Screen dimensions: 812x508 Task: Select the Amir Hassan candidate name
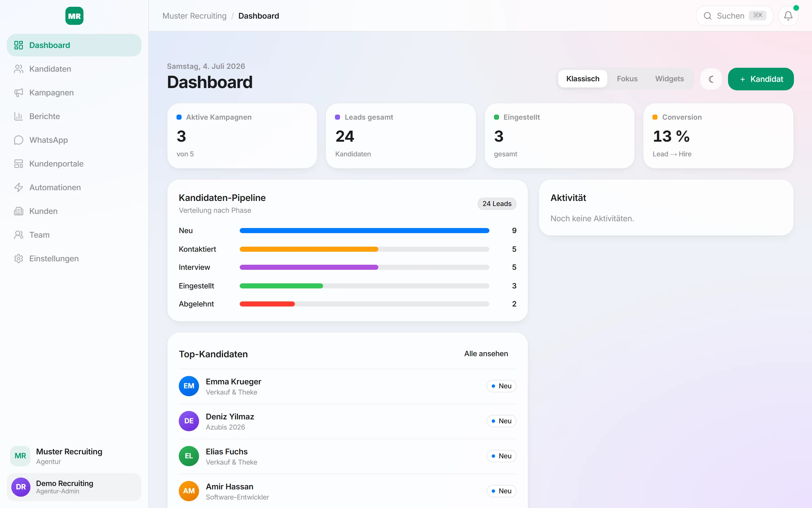point(230,487)
